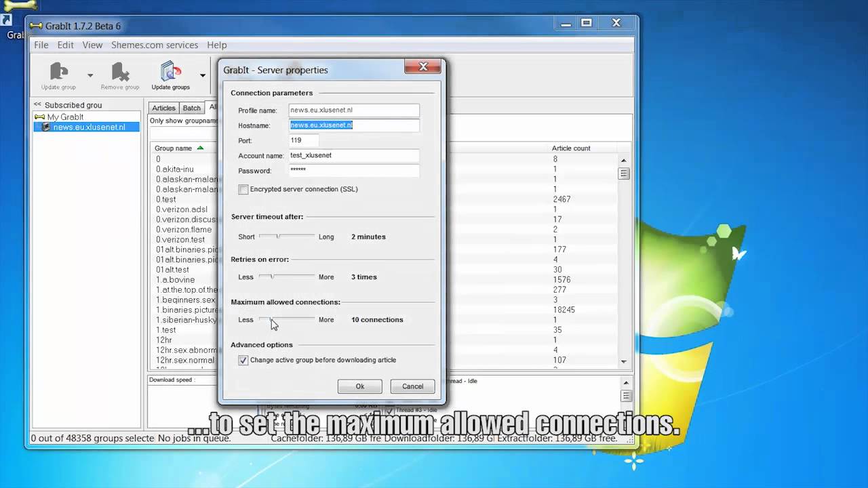Open the dropdown arrow beside Update groups

[x=202, y=75]
